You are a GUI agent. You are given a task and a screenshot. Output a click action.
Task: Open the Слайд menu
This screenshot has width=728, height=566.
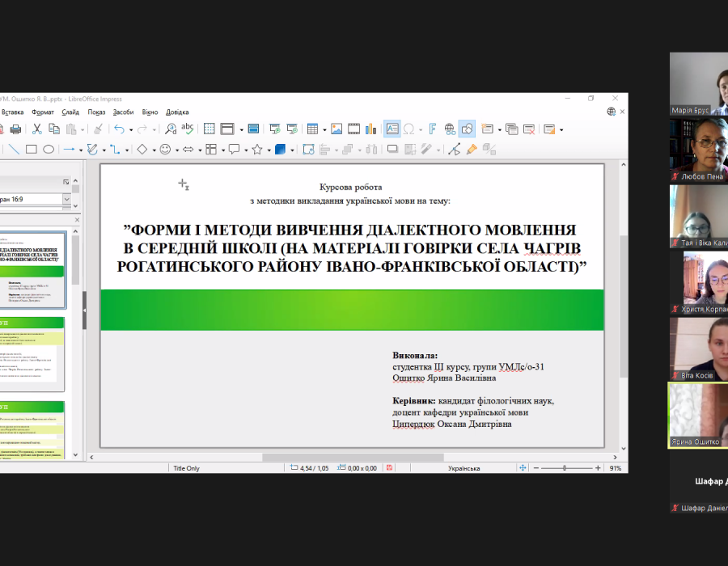[x=70, y=112]
